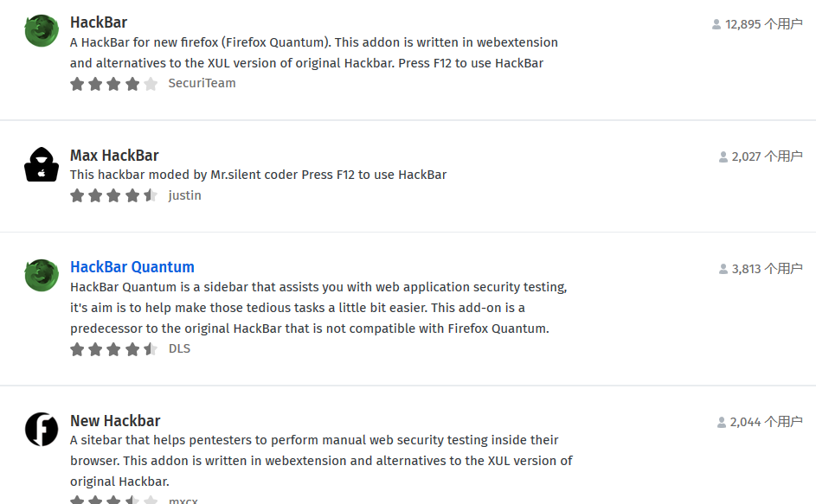Click the SecuriTeam author link
This screenshot has width=816, height=504.
click(x=202, y=83)
